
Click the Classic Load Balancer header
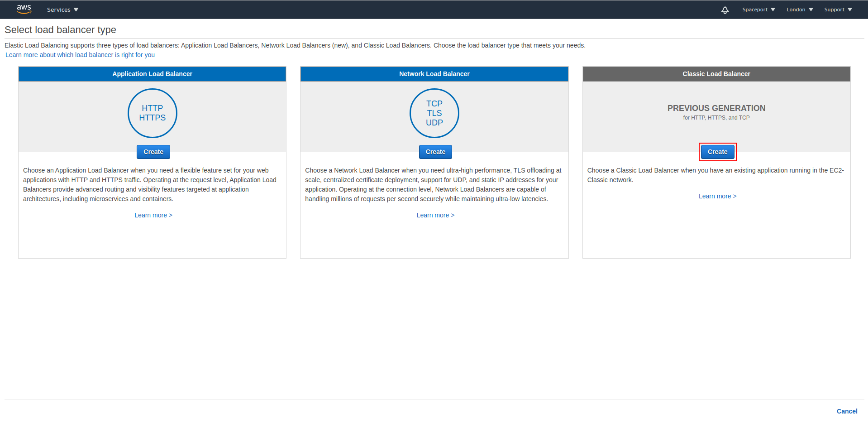716,74
